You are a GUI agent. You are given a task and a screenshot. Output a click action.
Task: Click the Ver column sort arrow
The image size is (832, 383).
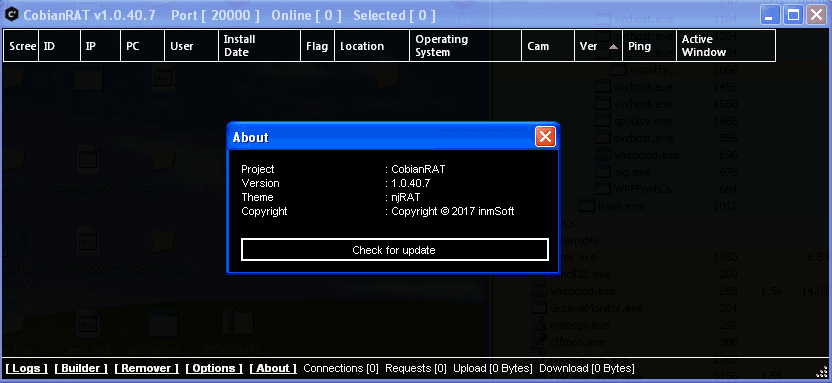(x=613, y=47)
